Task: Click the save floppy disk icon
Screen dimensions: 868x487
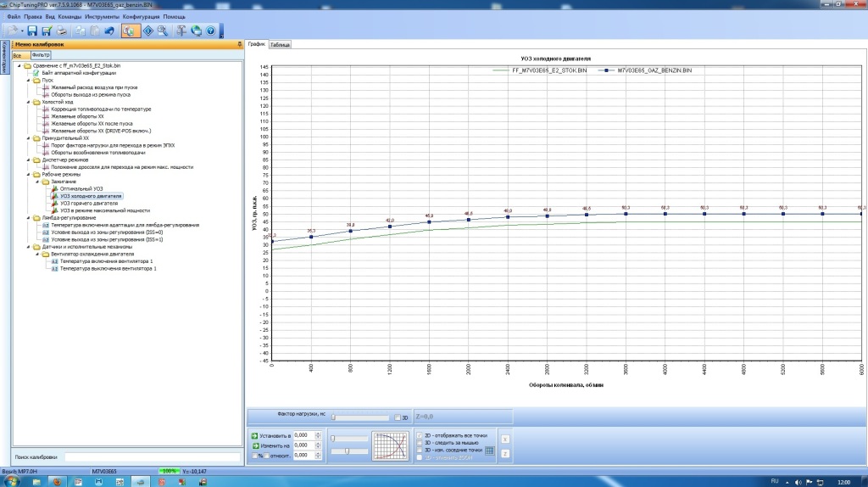Action: coord(32,31)
